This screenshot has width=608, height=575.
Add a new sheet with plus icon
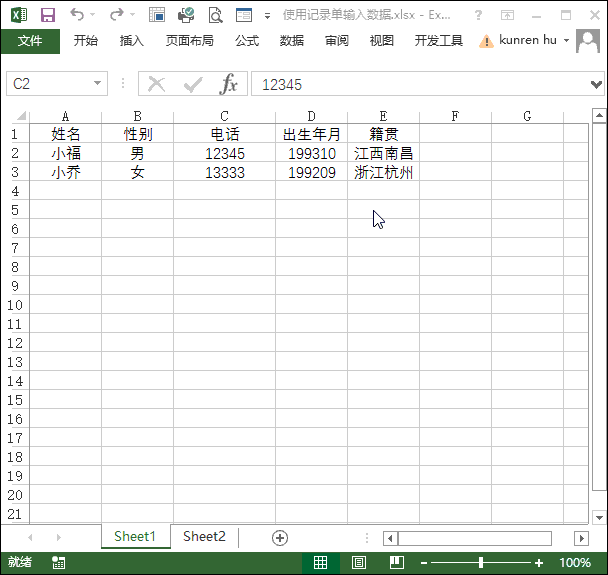coord(280,537)
